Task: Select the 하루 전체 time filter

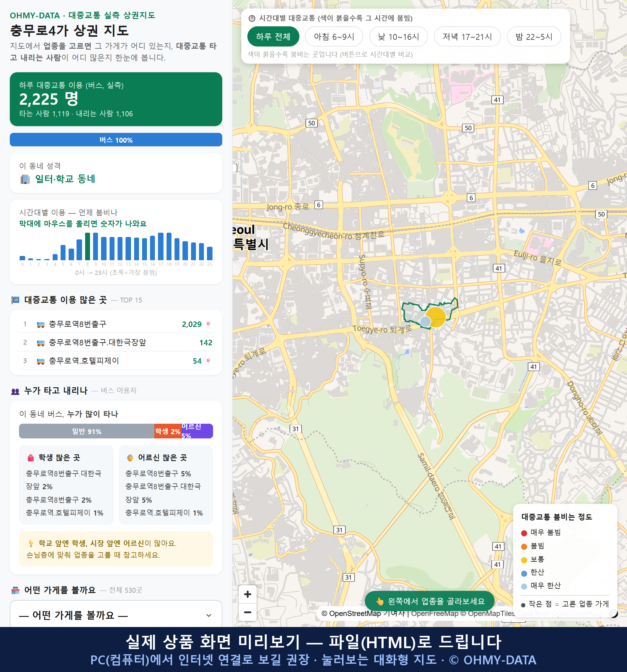Action: tap(273, 36)
